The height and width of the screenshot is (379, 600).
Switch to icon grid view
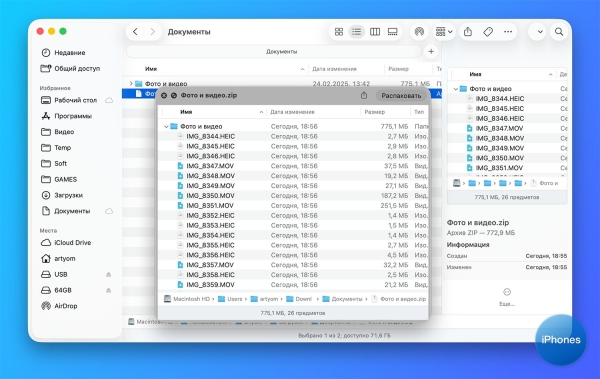(339, 32)
